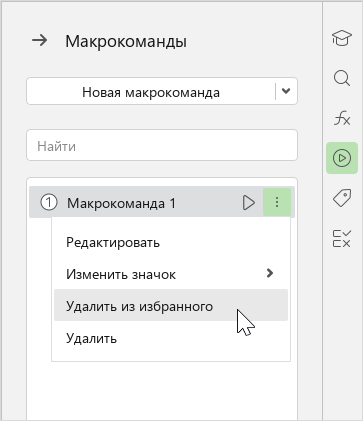Screen dimensions: 363x421
Task: Focus the Найти search field
Action: point(162,145)
